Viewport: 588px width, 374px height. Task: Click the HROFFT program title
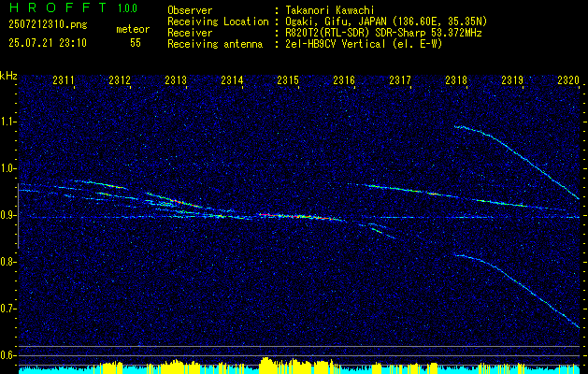click(58, 7)
